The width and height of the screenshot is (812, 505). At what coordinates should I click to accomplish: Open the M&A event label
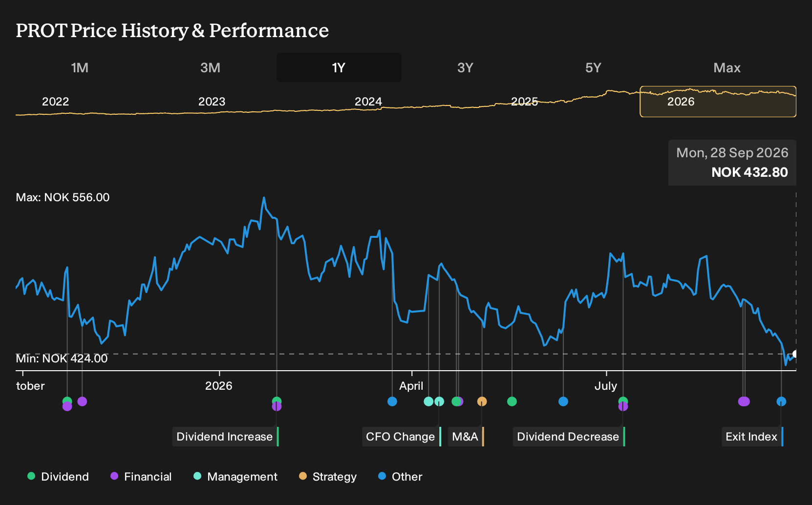point(466,437)
